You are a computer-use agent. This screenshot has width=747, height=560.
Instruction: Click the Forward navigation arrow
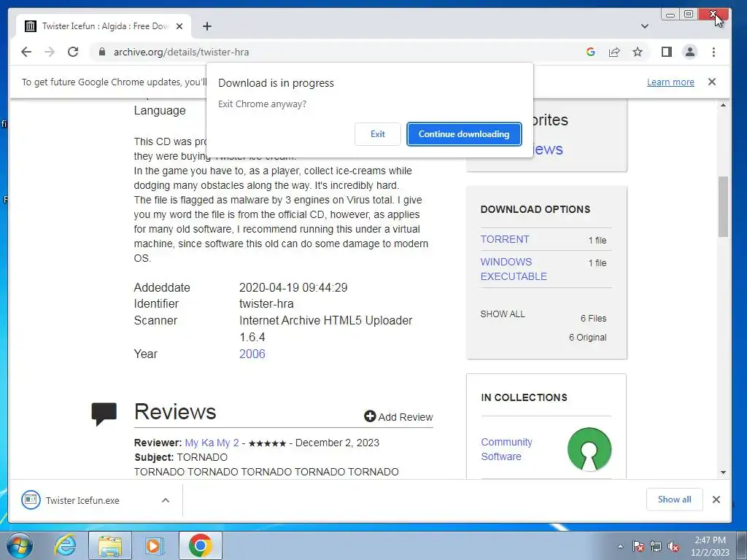point(50,52)
